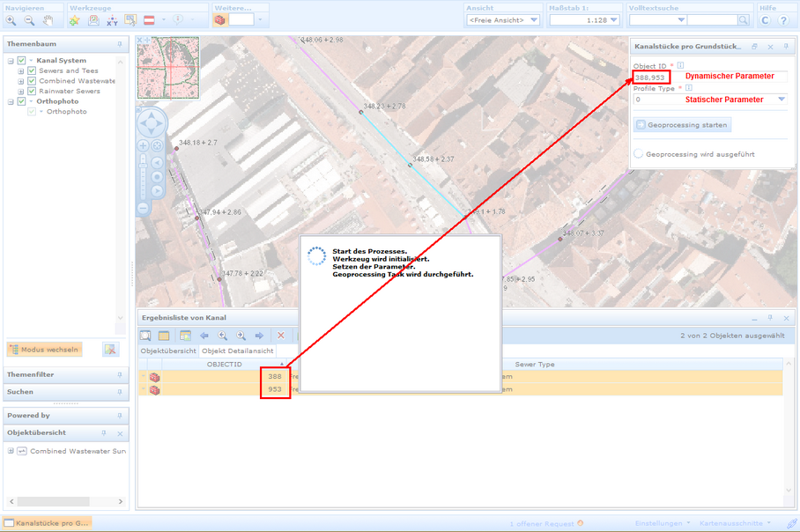Click the blue forward arrow in Ergebnisliste toolbar

(x=260, y=336)
